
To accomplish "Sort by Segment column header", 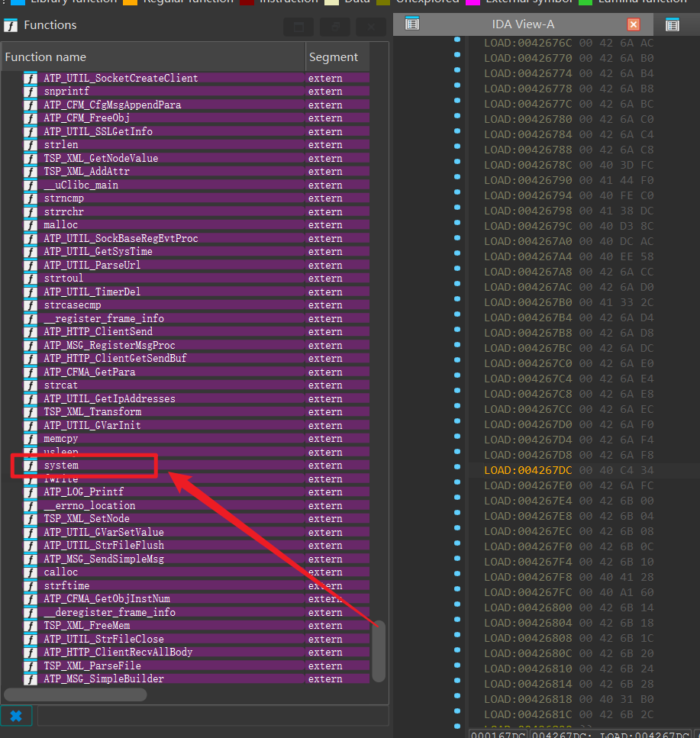I will (334, 57).
